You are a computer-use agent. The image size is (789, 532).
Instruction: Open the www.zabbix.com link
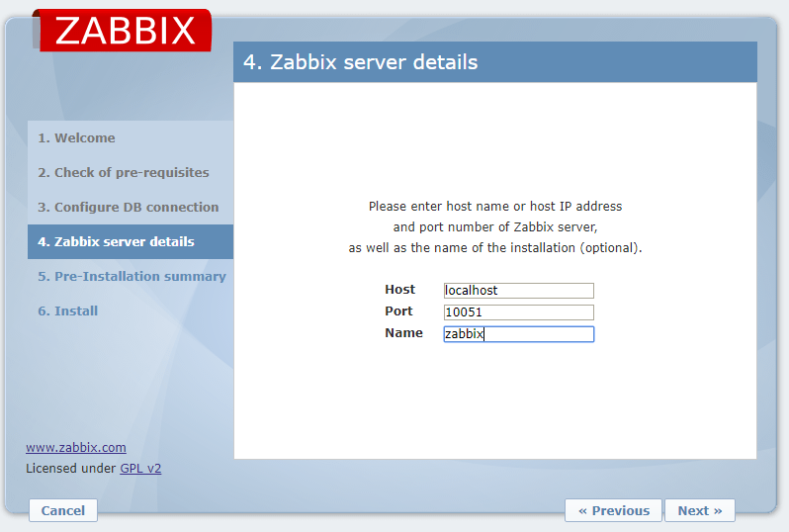76,447
